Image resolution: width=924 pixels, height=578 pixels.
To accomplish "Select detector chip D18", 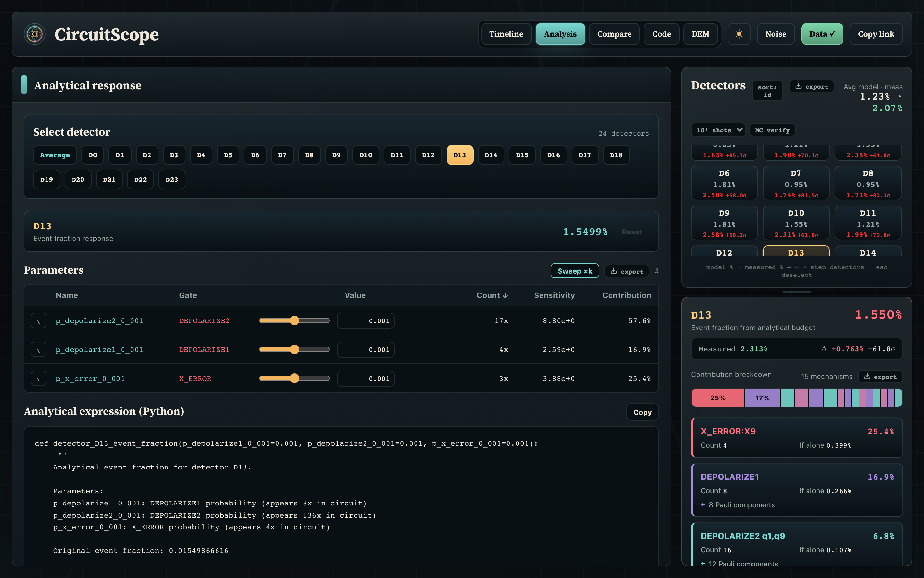I will pyautogui.click(x=616, y=155).
